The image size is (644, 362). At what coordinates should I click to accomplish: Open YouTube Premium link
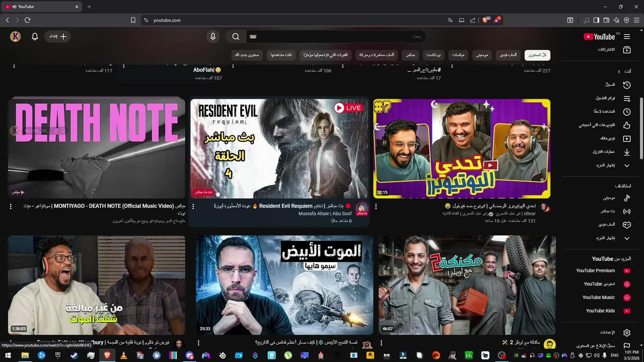point(603,271)
